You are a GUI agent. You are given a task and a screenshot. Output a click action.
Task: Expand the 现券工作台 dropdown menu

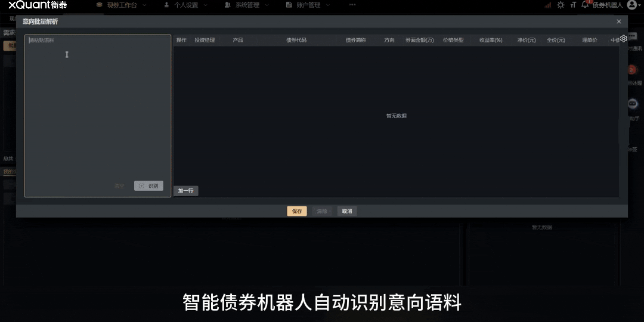click(x=122, y=5)
